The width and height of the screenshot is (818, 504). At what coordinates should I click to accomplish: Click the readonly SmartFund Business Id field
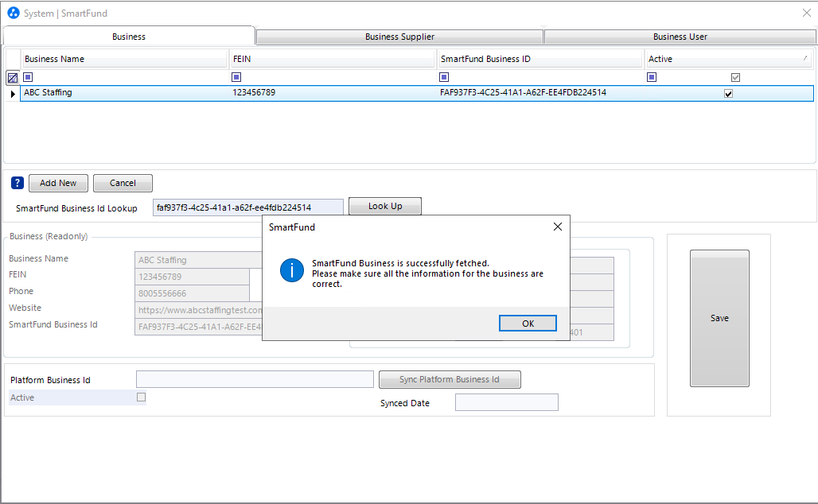pos(199,327)
